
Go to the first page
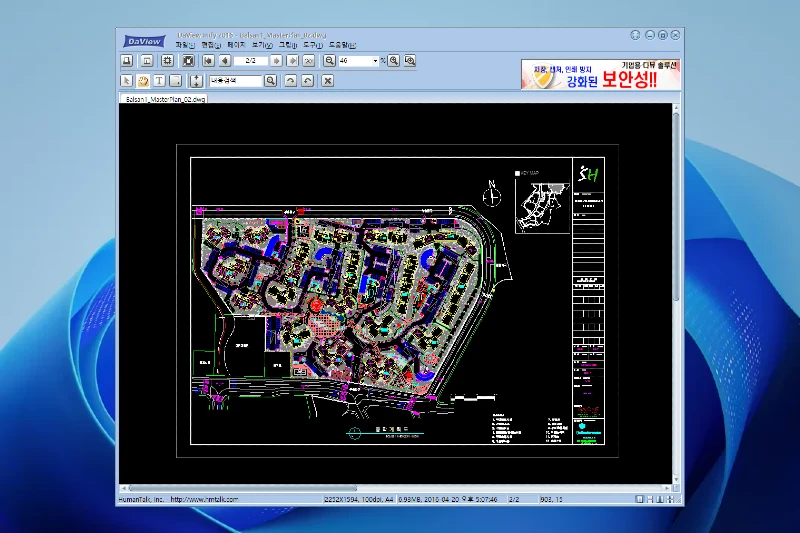pyautogui.click(x=208, y=61)
